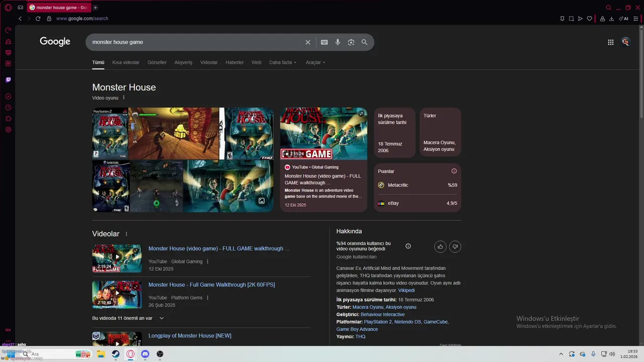
Task: Go back with the browser back arrow
Action: 20,19
